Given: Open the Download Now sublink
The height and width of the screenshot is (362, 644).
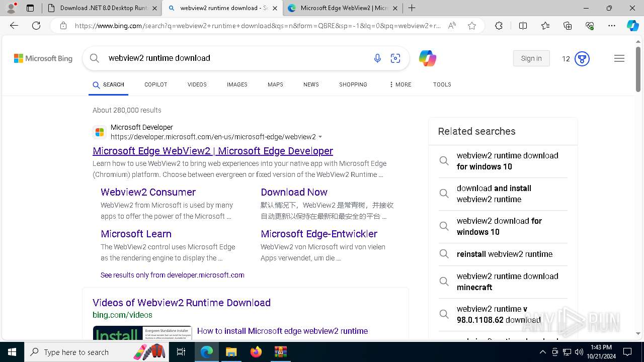Looking at the screenshot, I should click(294, 192).
